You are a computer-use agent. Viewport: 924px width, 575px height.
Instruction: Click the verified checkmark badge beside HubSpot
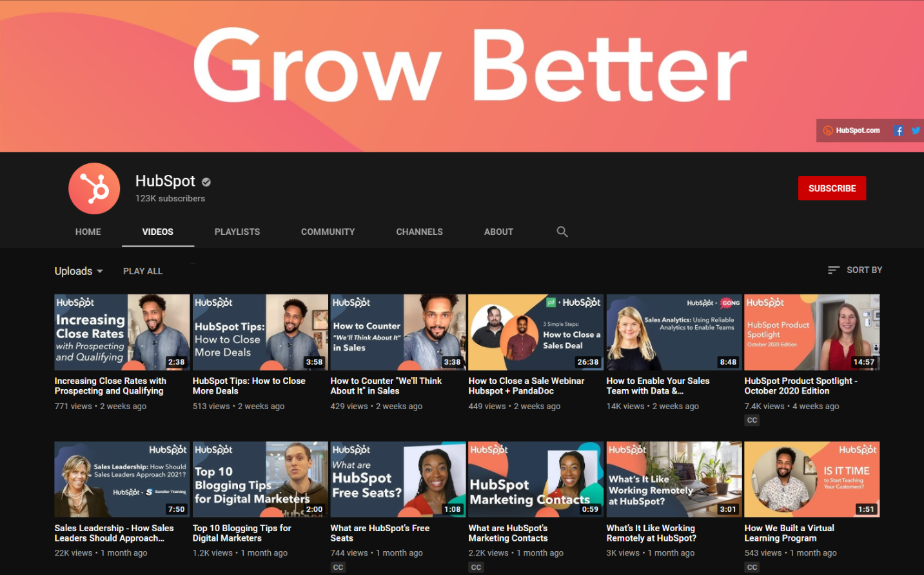coord(206,182)
